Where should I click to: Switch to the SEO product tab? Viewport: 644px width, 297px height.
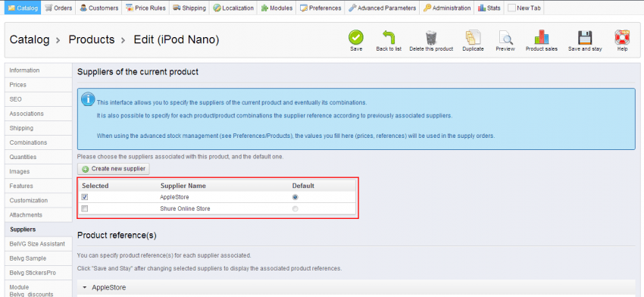(38, 99)
